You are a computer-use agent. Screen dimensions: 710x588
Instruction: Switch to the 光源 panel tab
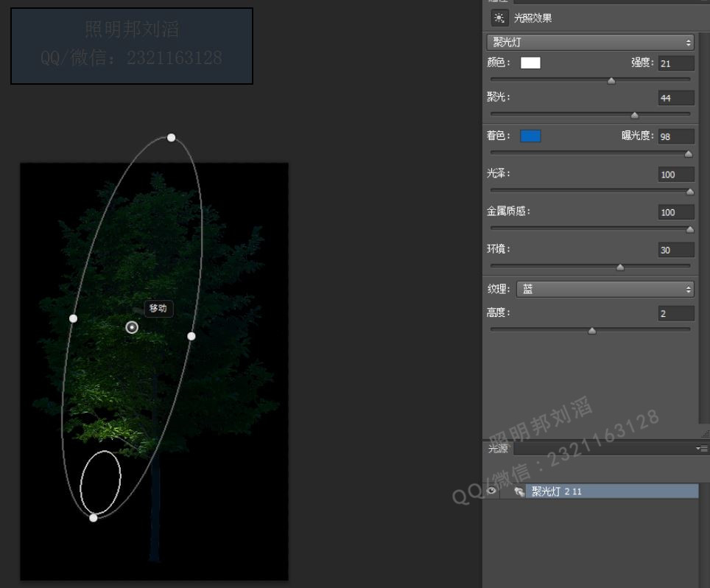[498, 448]
